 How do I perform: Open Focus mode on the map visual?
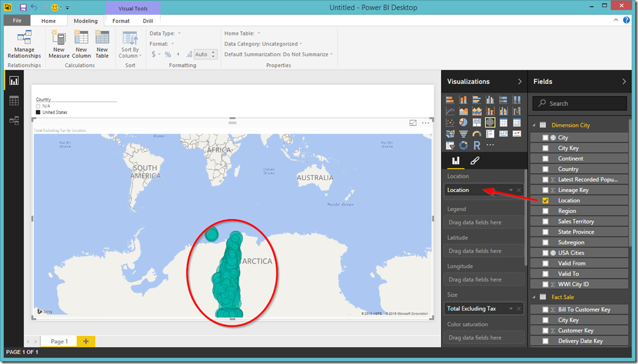[413, 123]
